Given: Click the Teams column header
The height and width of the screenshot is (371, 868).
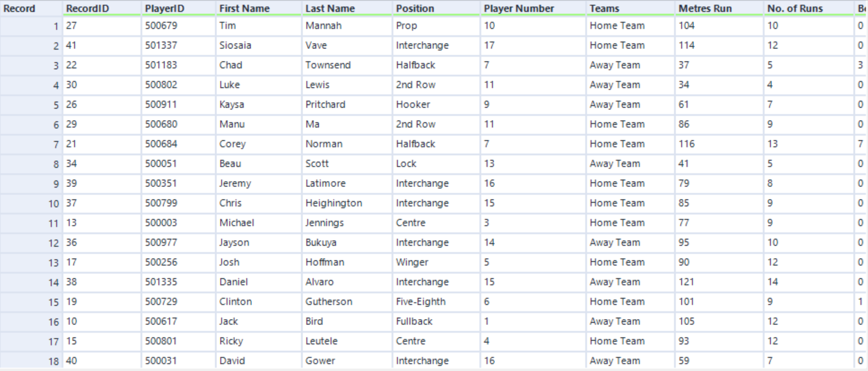Looking at the screenshot, I should [x=604, y=8].
